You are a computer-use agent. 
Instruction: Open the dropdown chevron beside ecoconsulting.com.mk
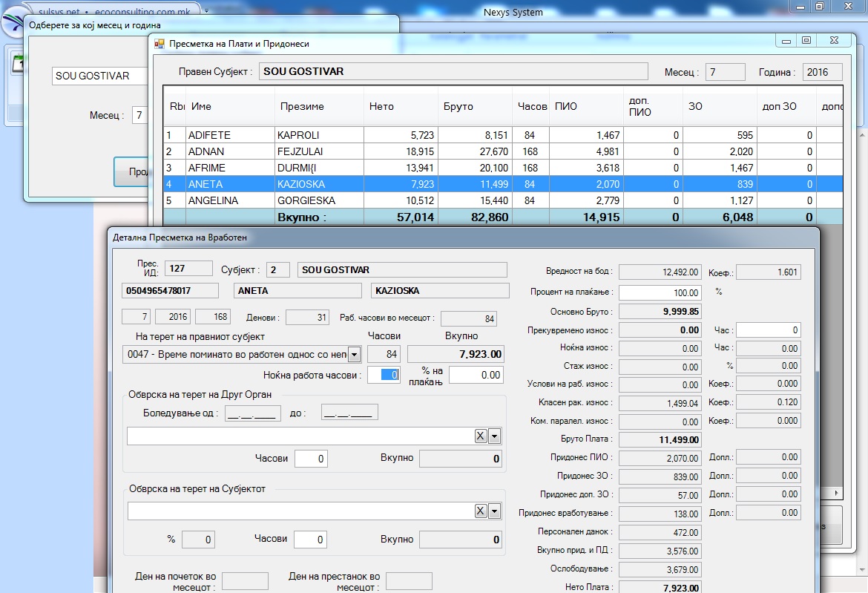click(x=206, y=12)
